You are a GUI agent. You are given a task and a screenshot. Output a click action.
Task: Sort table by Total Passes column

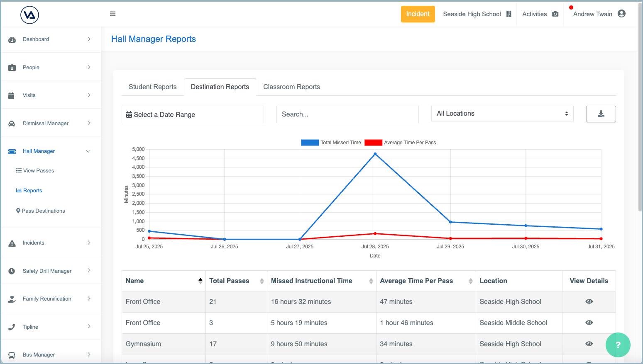pos(236,281)
